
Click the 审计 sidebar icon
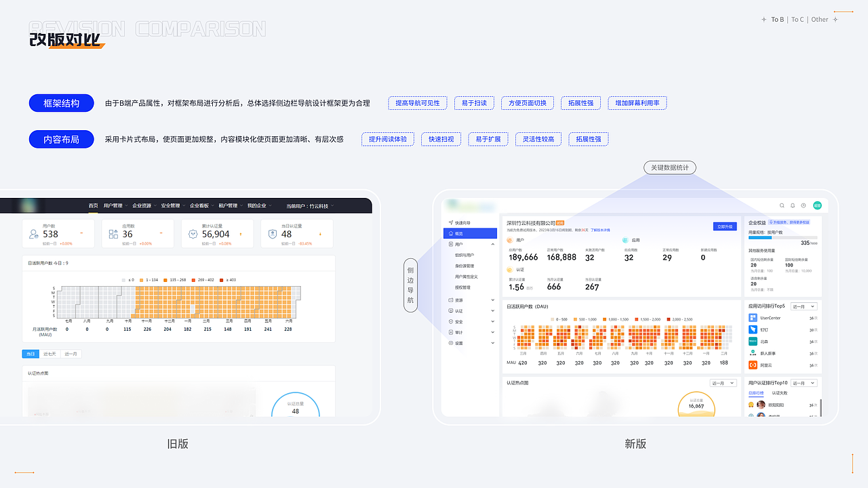click(x=451, y=332)
